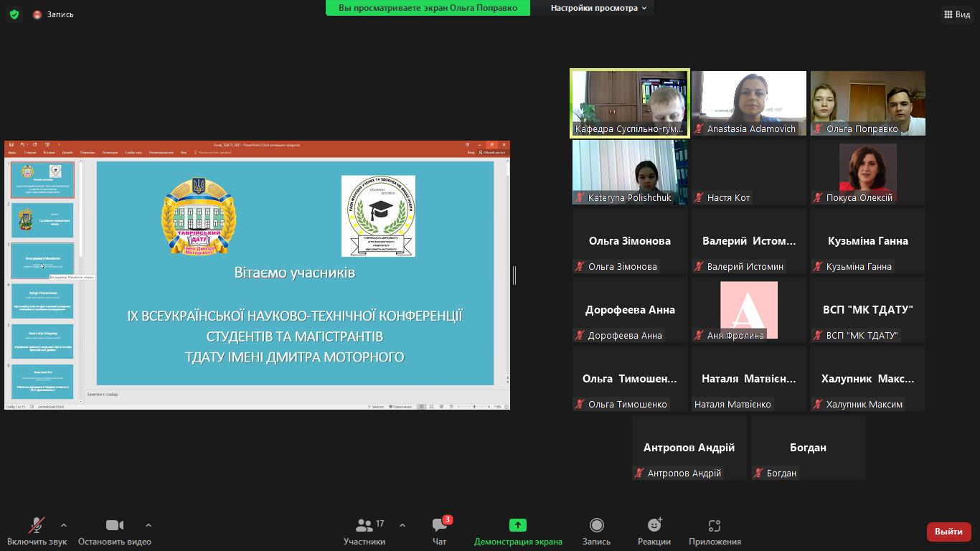
Task: Click the red recording indicator icon
Action: [x=37, y=14]
